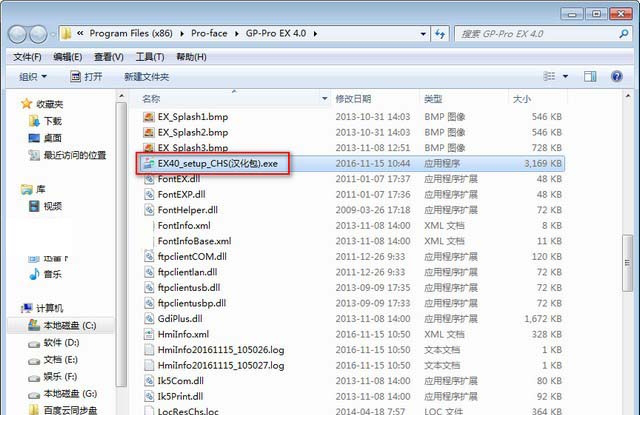Select the EX_Splash2.bmp file icon

click(x=149, y=132)
